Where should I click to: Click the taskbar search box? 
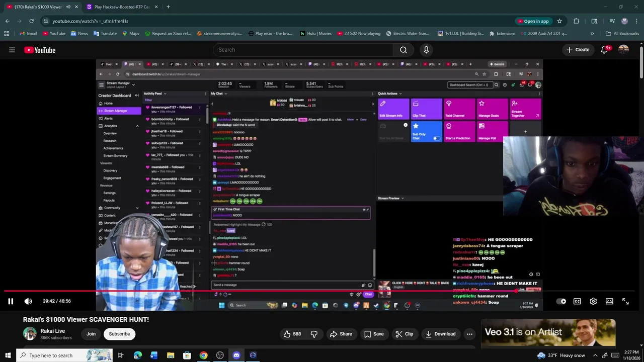click(x=64, y=355)
